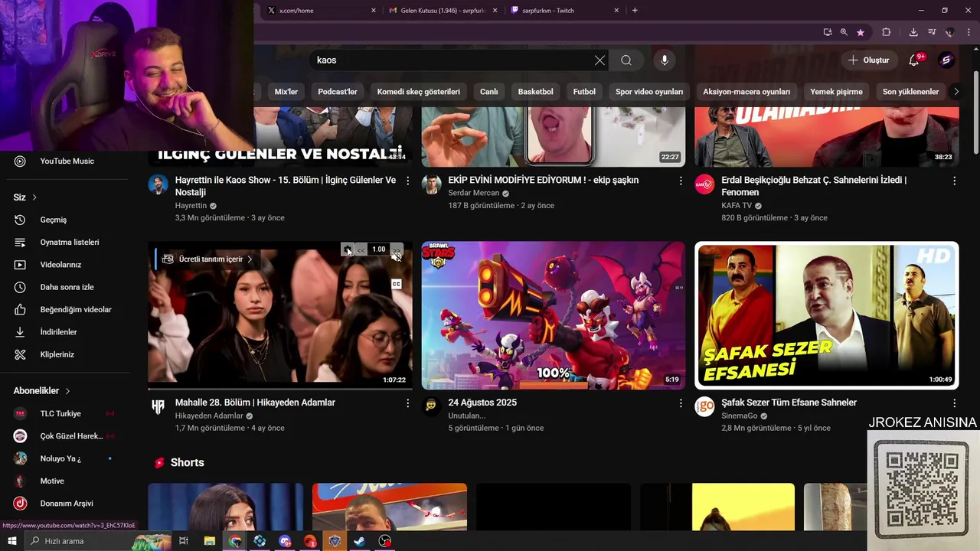Open the notifications bell
The width and height of the screenshot is (980, 551).
[913, 60]
